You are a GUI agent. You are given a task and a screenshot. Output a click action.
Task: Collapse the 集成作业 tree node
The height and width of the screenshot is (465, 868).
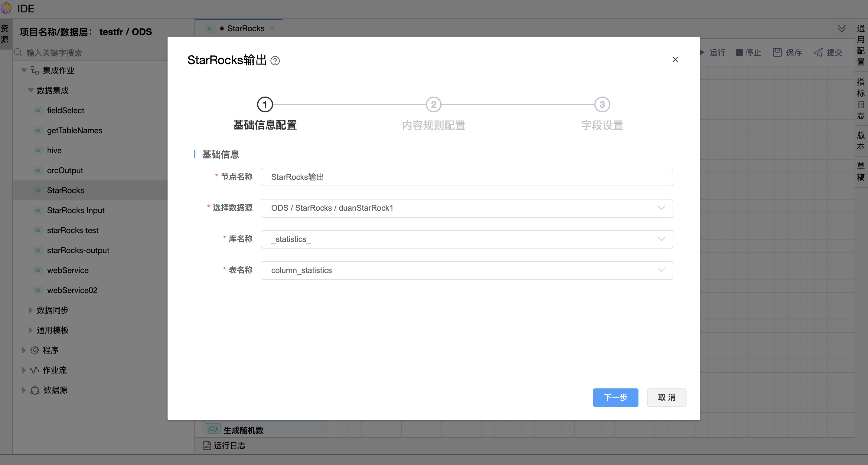pos(24,71)
